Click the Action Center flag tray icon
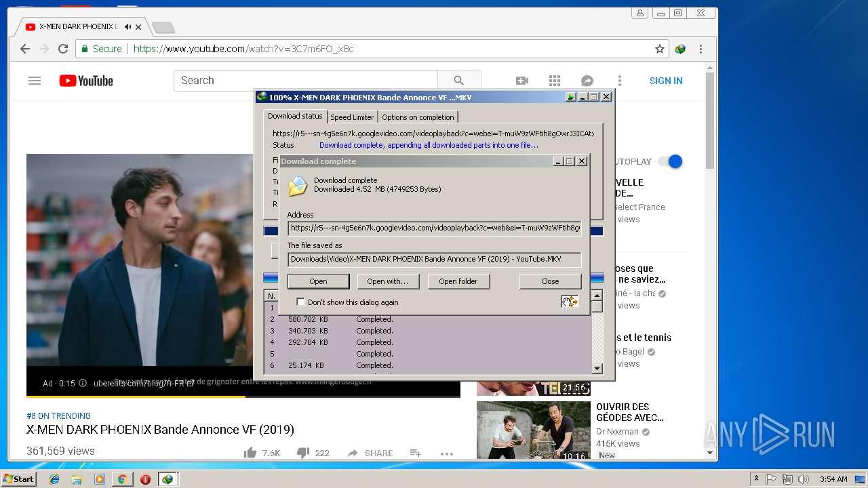Viewport: 868px width, 488px height. [771, 479]
